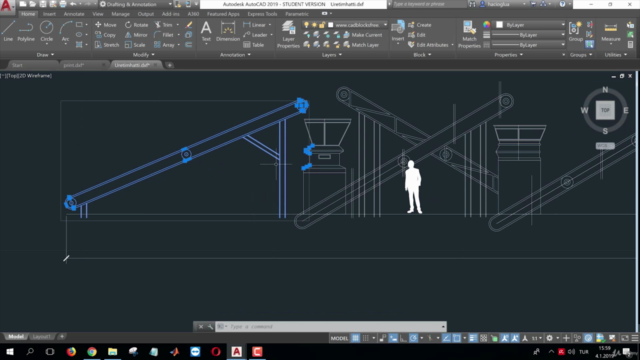Switch to the Layout1 tab
Image resolution: width=640 pixels, height=360 pixels.
click(42, 337)
